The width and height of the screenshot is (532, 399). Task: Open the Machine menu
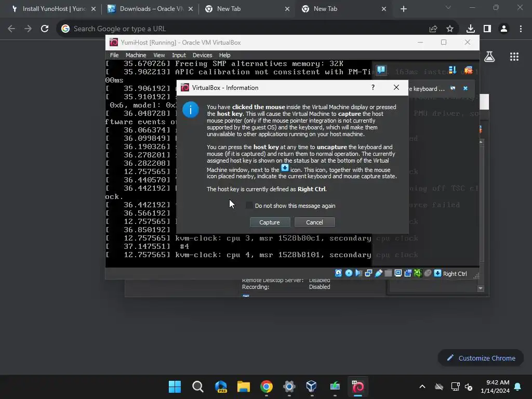136,55
